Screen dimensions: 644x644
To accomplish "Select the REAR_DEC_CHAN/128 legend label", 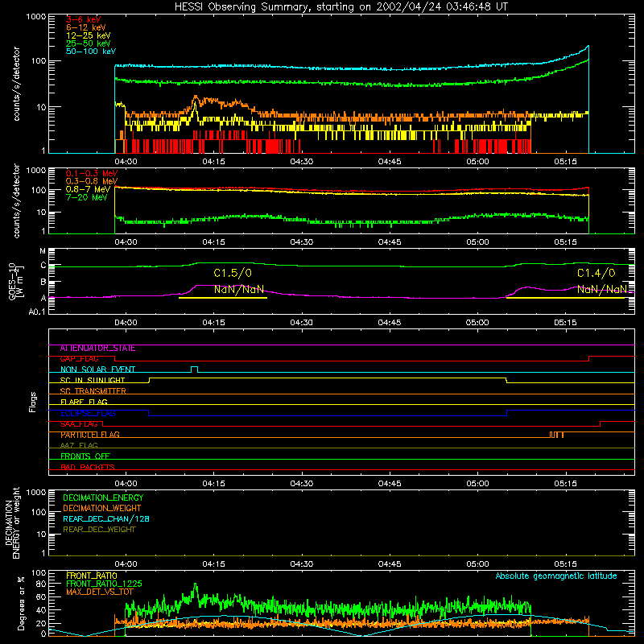I will [106, 518].
